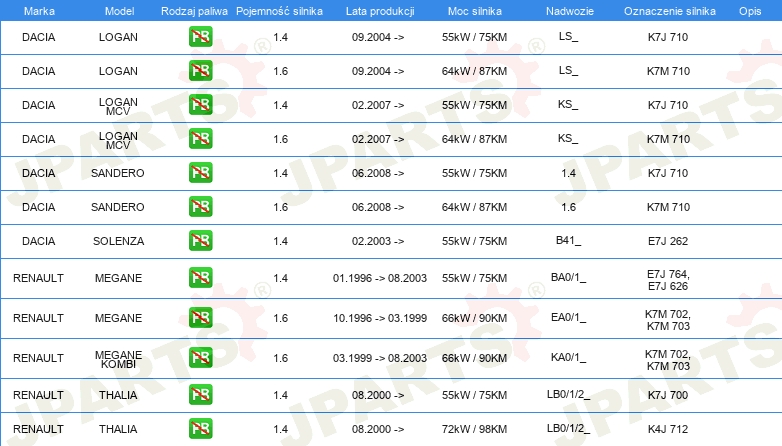Click engine codes E7J 764, E7J 626
This screenshot has height=446, width=782.
pyautogui.click(x=668, y=280)
